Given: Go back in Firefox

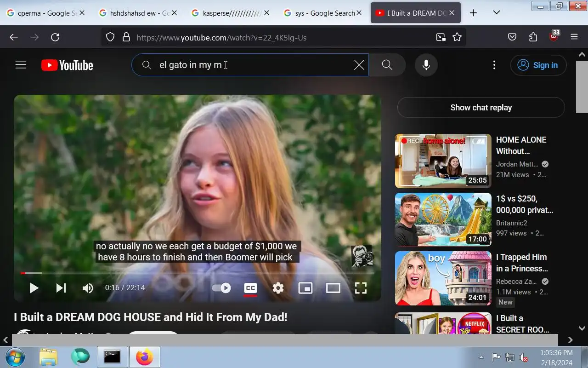Looking at the screenshot, I should (x=14, y=37).
